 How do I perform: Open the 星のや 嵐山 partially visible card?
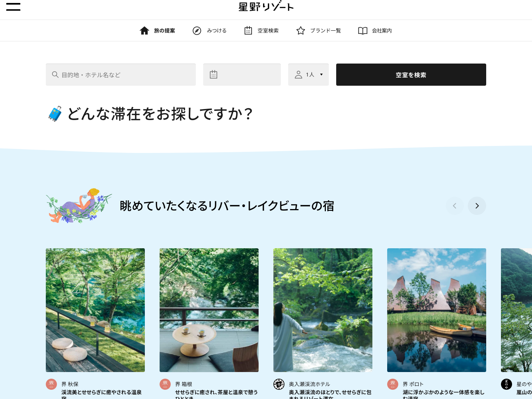[x=516, y=310]
